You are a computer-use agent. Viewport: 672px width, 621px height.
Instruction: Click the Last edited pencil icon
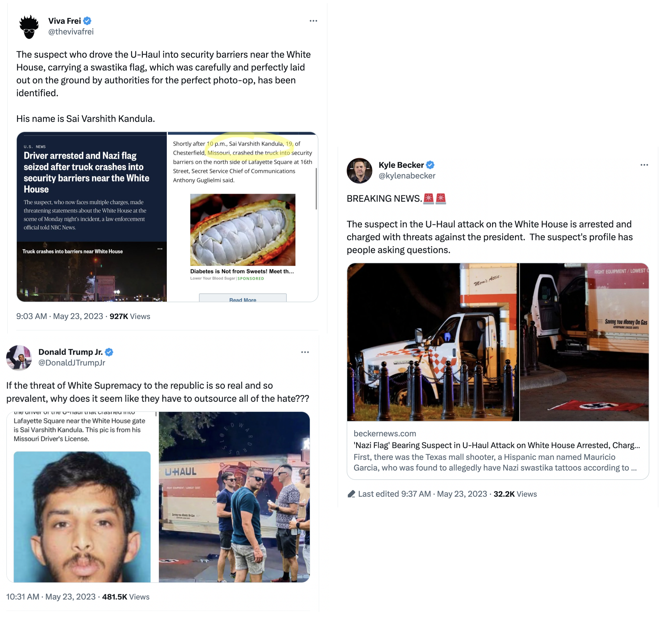[351, 494]
